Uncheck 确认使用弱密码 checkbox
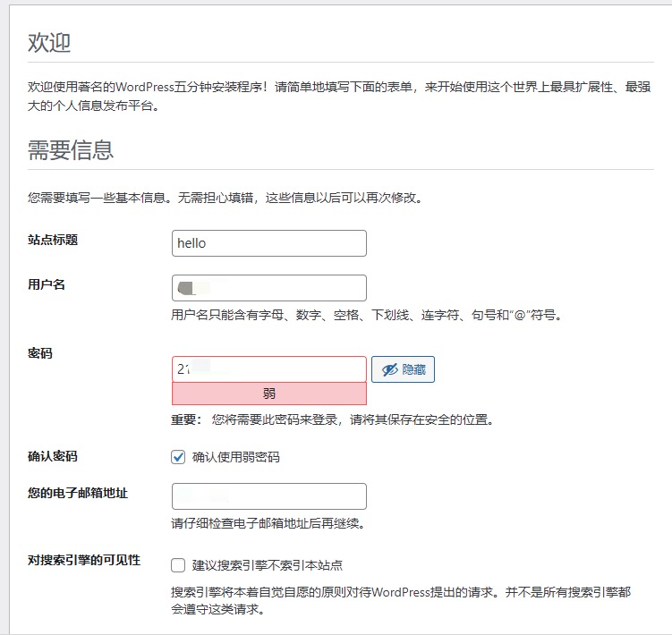This screenshot has height=635, width=672. [178, 457]
